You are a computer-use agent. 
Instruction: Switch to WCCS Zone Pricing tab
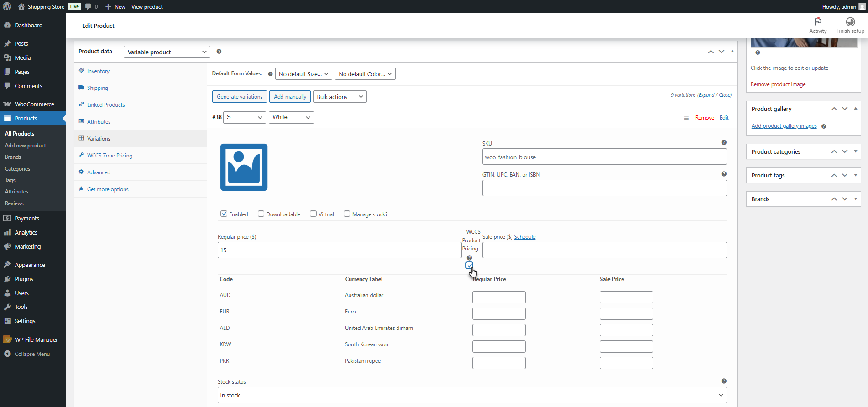(x=141, y=156)
